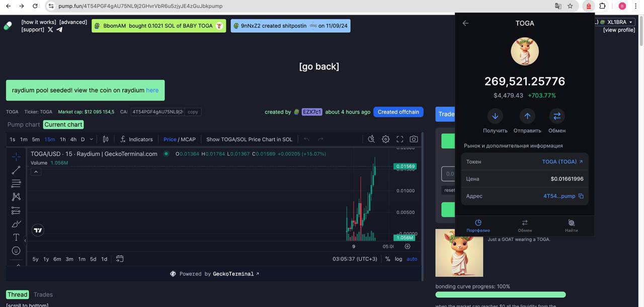Viewport: 644px width, 307px height.
Task: Undo the last chart action
Action: click(x=306, y=139)
